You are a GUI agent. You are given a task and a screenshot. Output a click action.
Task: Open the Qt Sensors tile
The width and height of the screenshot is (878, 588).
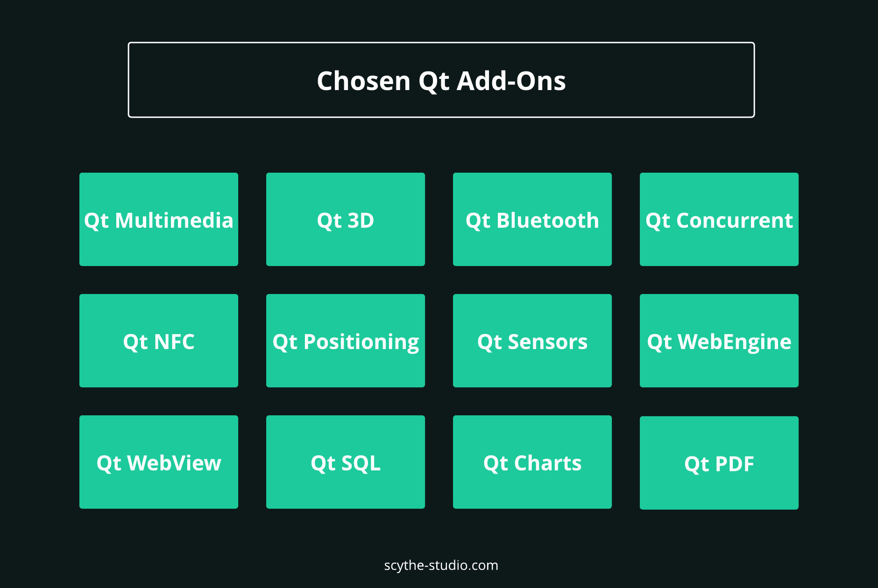(x=532, y=341)
